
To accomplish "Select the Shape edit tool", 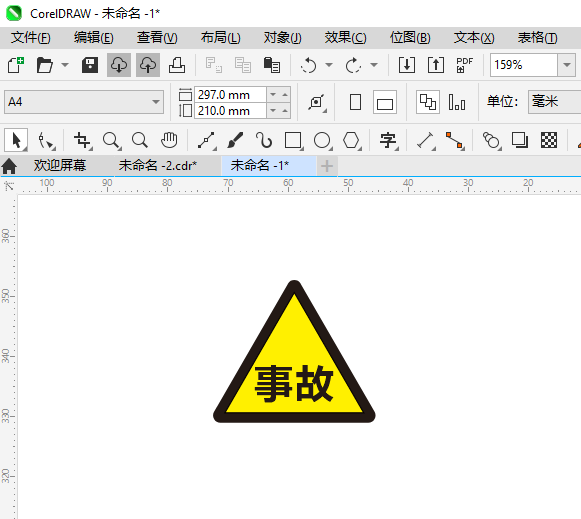I will (46, 140).
